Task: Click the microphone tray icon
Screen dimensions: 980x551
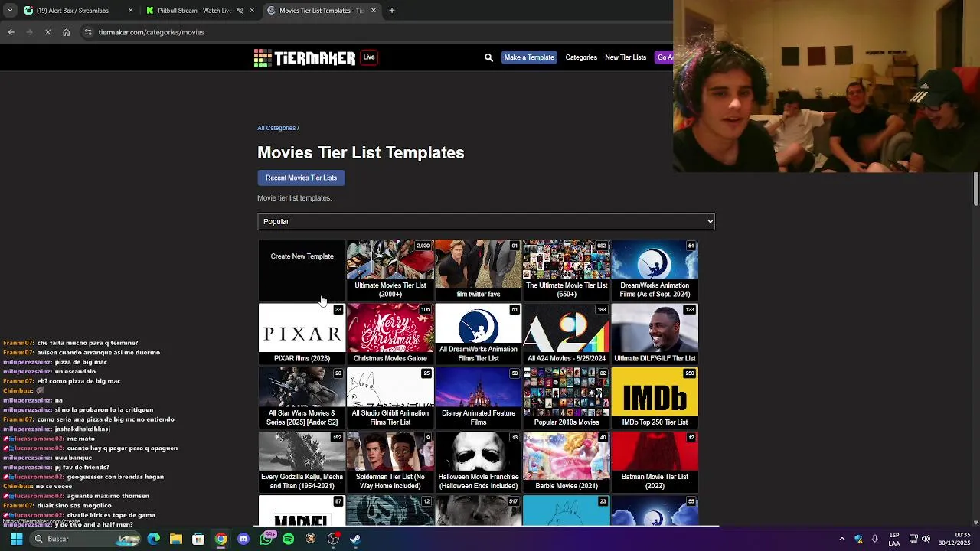Action: point(874,539)
